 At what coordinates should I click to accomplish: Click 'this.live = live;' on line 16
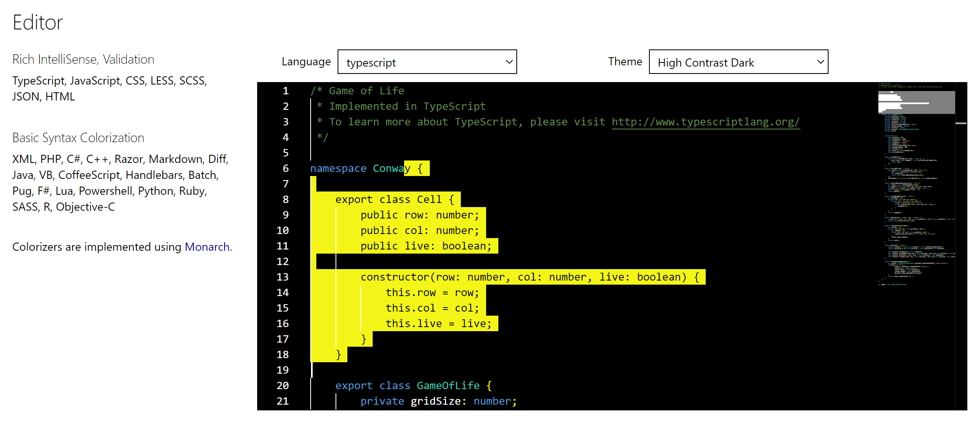click(x=439, y=324)
